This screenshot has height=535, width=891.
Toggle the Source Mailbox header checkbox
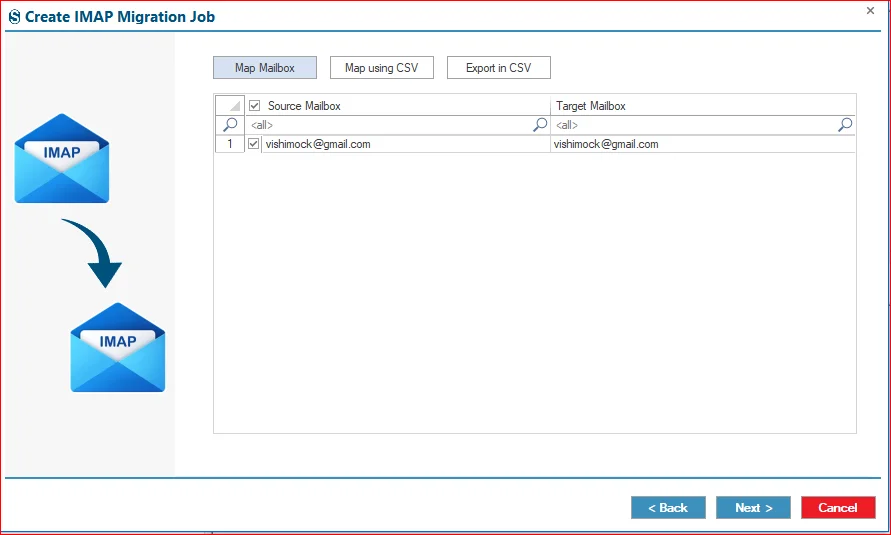pos(255,106)
